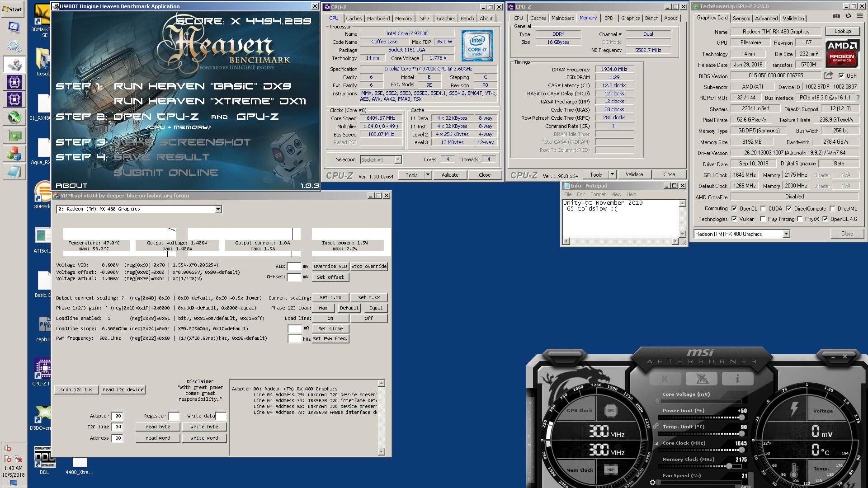Click the Set PWM freq. button
Image resolution: width=868 pixels, height=488 pixels.
coord(330,339)
